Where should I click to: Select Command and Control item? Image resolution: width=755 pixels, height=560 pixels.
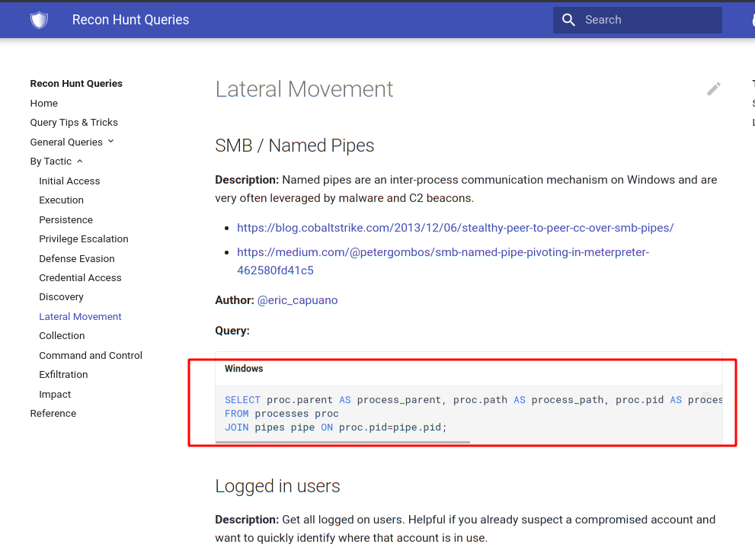tap(91, 356)
